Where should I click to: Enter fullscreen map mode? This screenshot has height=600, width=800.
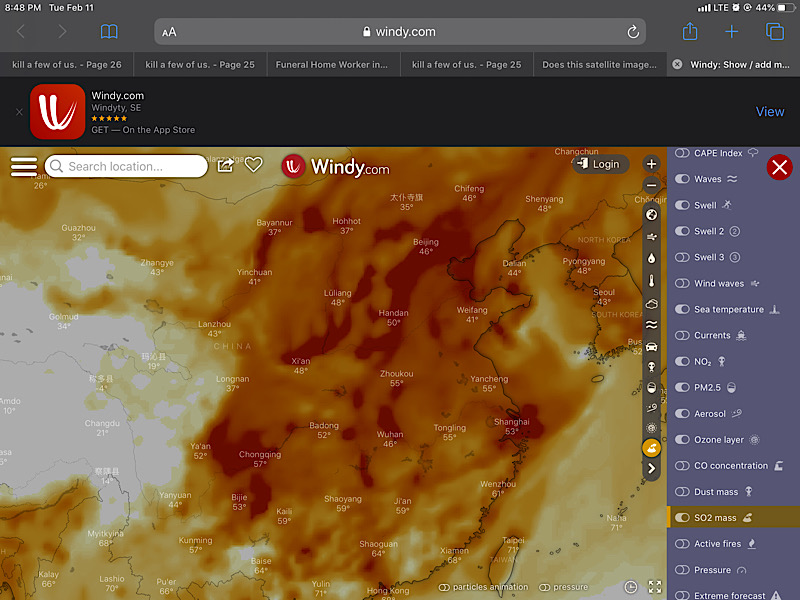pos(655,587)
